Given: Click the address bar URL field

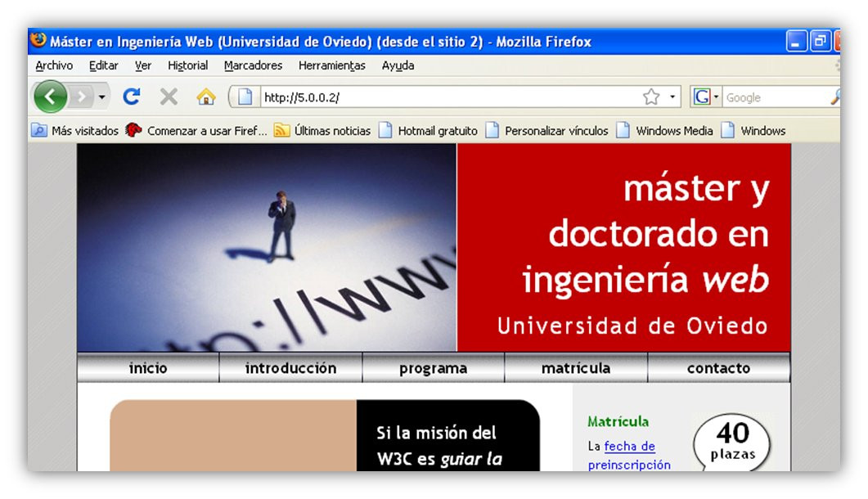Looking at the screenshot, I should coord(449,97).
